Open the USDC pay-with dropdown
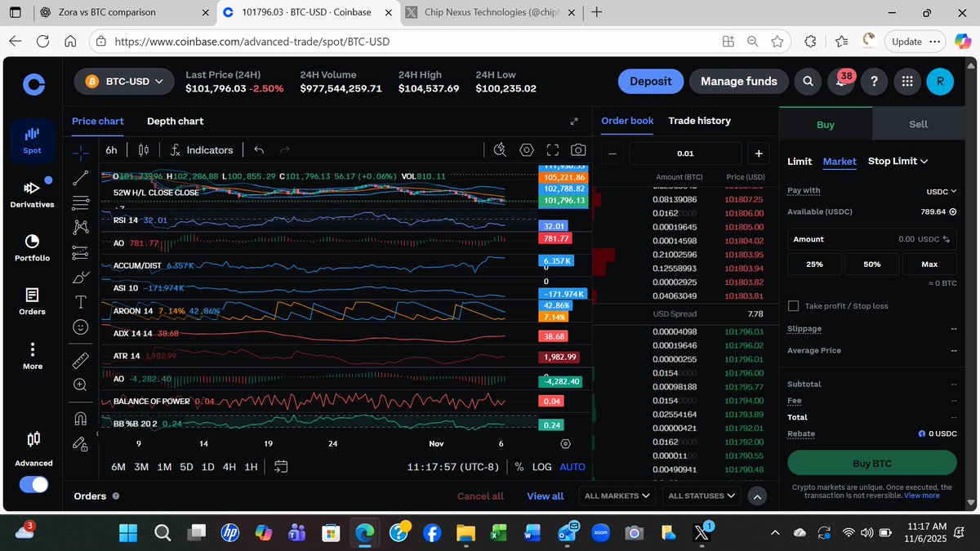This screenshot has width=980, height=551. pos(941,191)
